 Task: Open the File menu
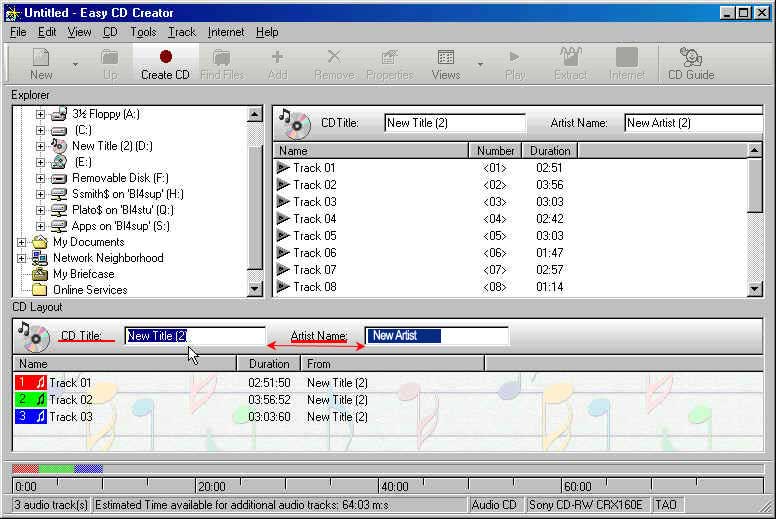[x=18, y=32]
